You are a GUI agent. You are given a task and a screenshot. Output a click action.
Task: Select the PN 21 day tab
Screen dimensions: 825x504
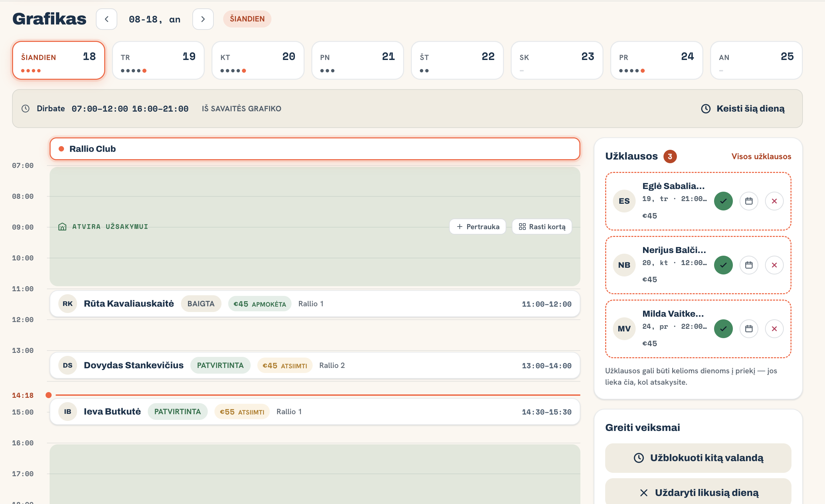[x=358, y=60]
